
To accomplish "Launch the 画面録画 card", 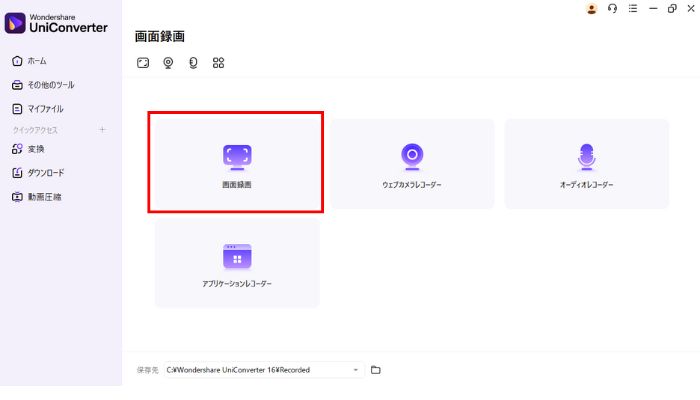I will [236, 163].
